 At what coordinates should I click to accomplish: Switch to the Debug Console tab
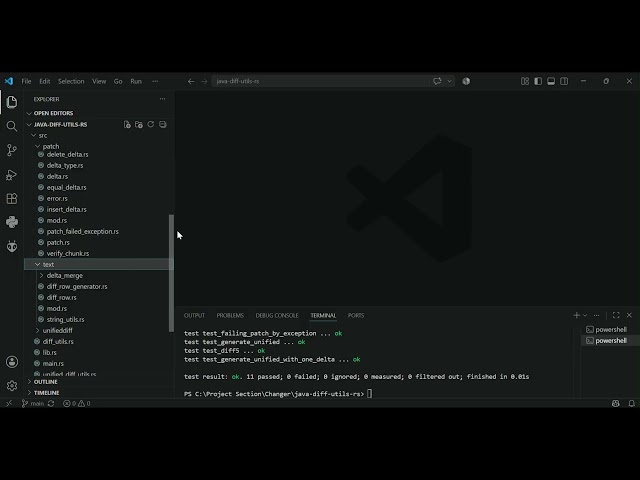click(x=277, y=316)
